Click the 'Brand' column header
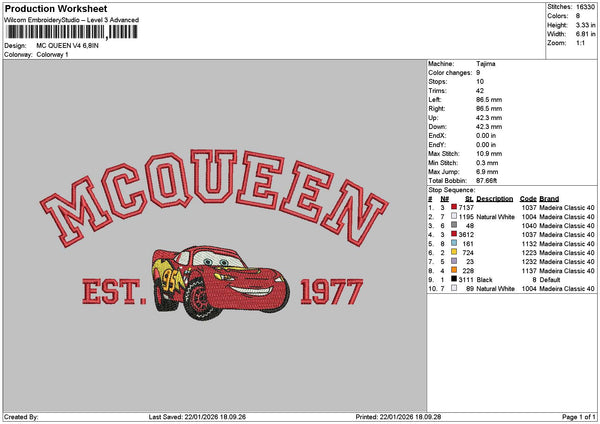Viewport: 600px width, 424px height. (549, 199)
